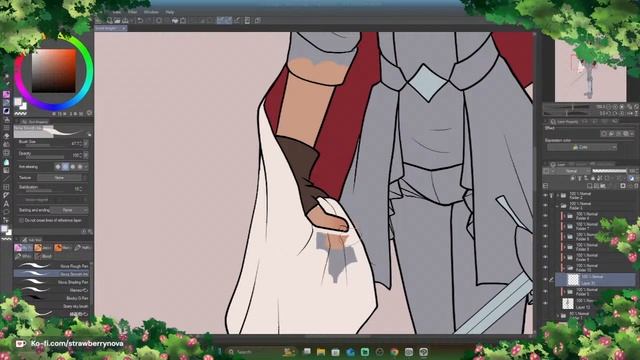The width and height of the screenshot is (640, 360).
Task: Pick a shade in the color wheel square
Action: click(54, 71)
